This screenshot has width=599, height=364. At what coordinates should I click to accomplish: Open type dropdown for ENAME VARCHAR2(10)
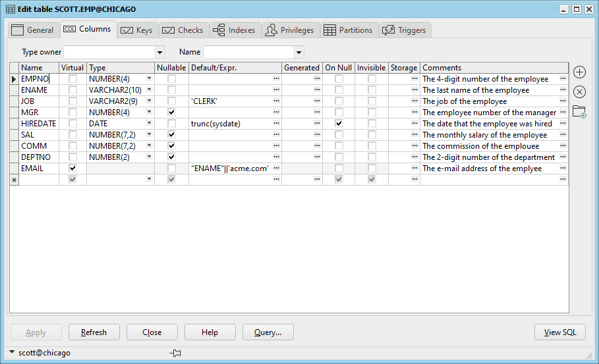pyautogui.click(x=150, y=90)
